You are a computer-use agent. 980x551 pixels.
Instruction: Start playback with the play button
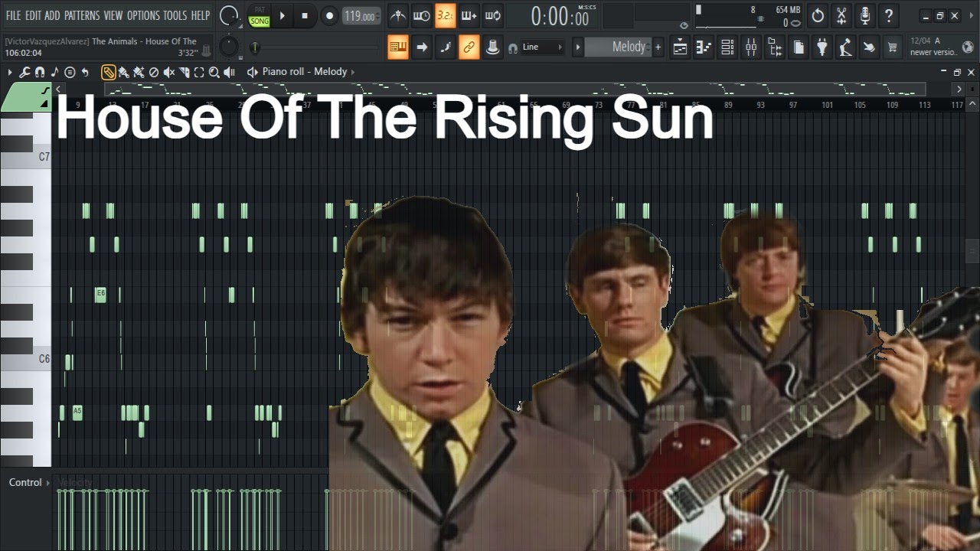pyautogui.click(x=282, y=15)
